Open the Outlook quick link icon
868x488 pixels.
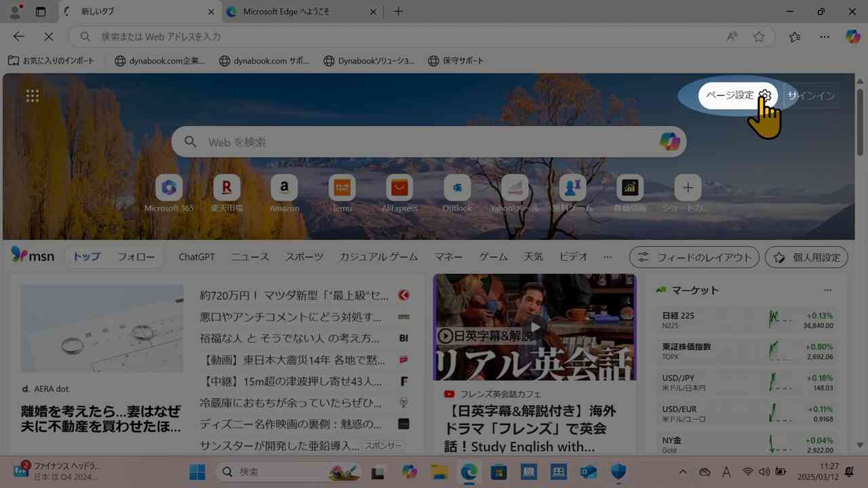coord(456,188)
